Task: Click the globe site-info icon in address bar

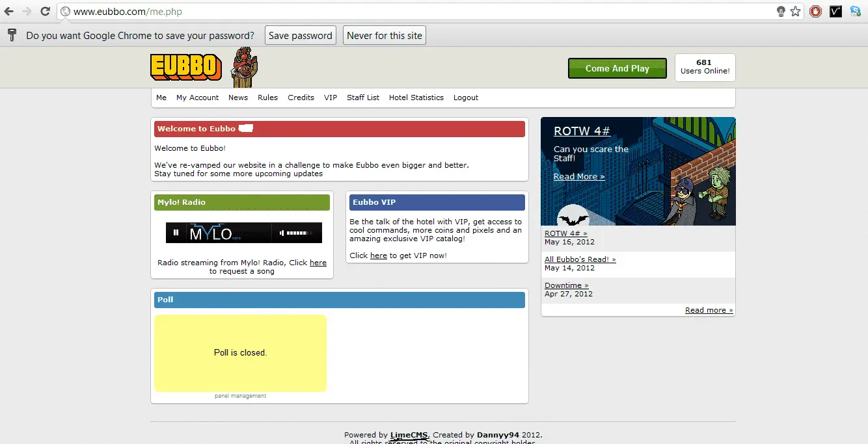Action: coord(65,11)
